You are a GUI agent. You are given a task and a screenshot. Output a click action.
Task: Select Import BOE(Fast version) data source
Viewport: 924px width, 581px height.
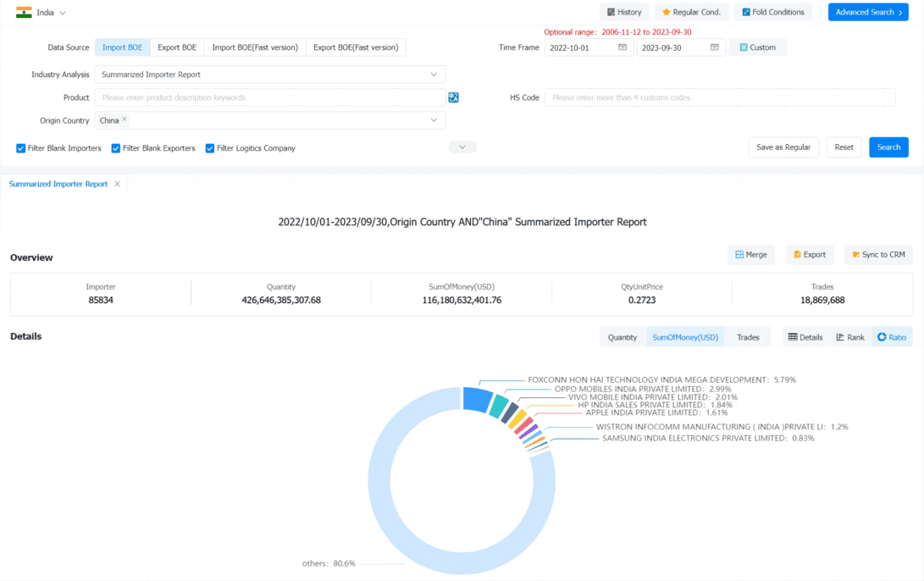255,47
